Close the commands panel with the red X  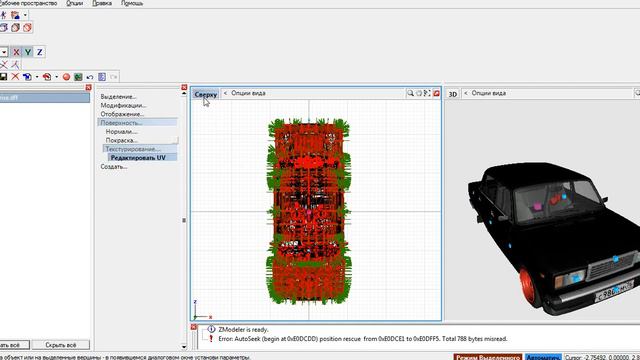click(x=184, y=87)
